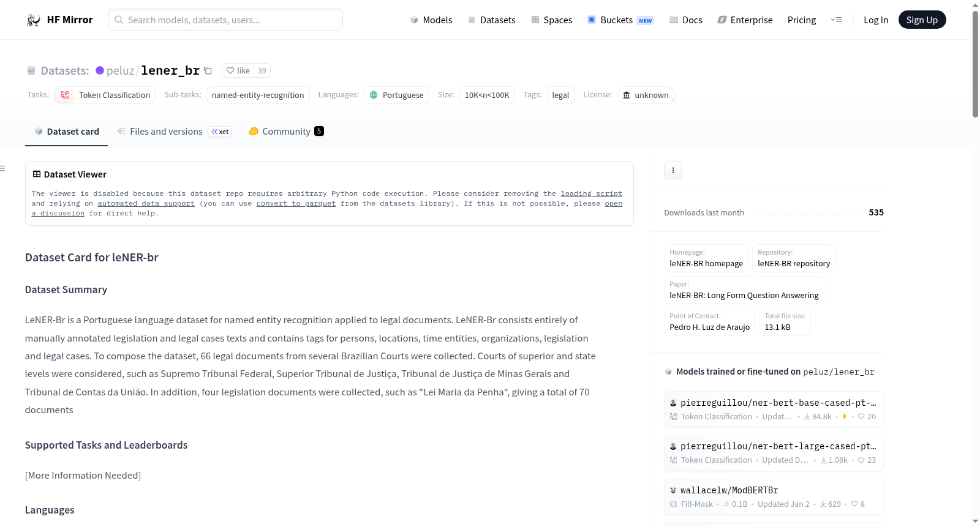This screenshot has height=527, width=980.
Task: Go to the Pricing page
Action: pyautogui.click(x=802, y=20)
